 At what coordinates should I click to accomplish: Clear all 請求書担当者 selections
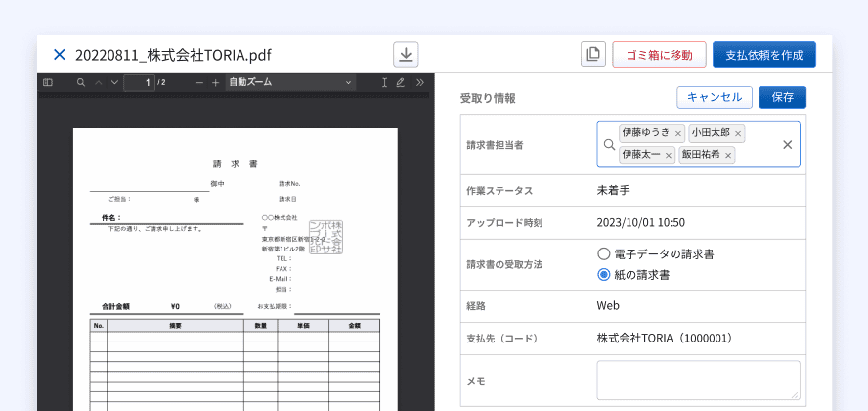787,145
